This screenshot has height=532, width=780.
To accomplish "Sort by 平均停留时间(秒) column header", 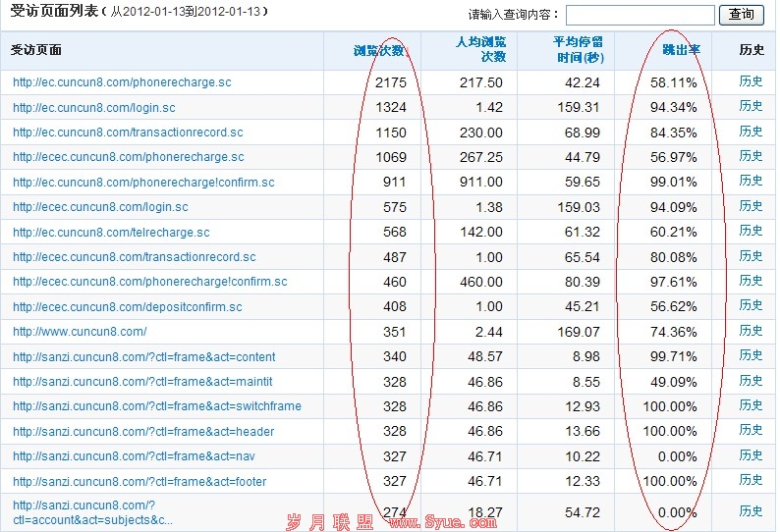I will click(x=577, y=49).
